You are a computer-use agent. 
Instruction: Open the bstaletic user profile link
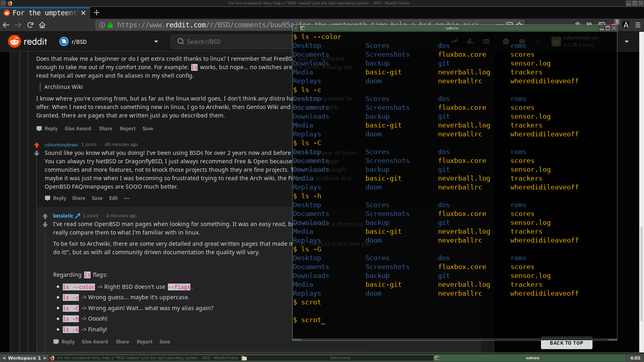pyautogui.click(x=63, y=216)
